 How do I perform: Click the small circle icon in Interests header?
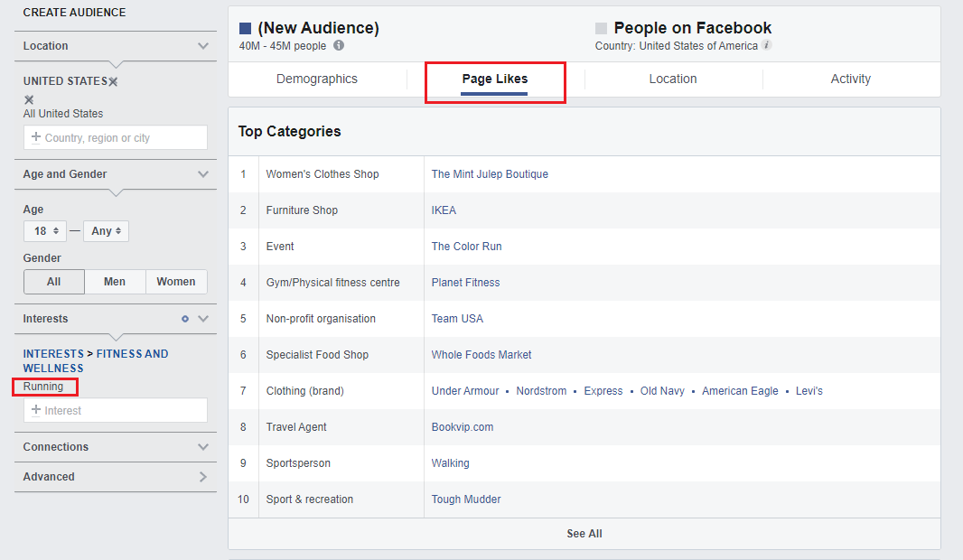point(185,319)
